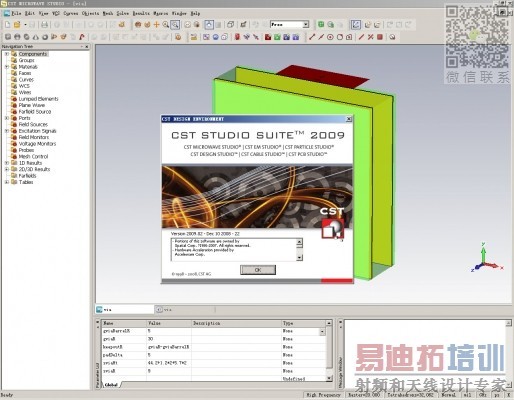Click the about dialog text scroll down arrow

coord(299,258)
